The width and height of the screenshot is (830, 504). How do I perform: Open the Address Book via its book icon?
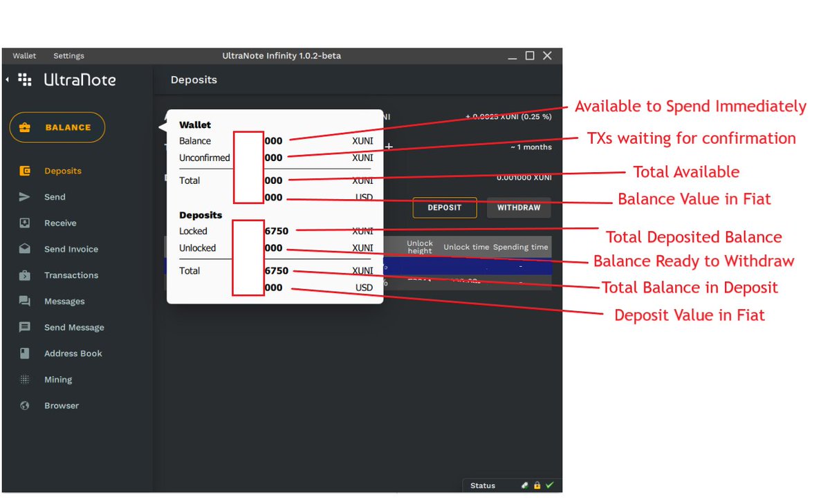click(x=25, y=353)
